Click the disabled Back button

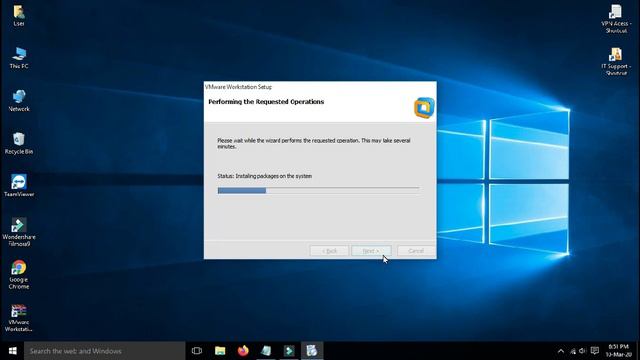coord(329,251)
